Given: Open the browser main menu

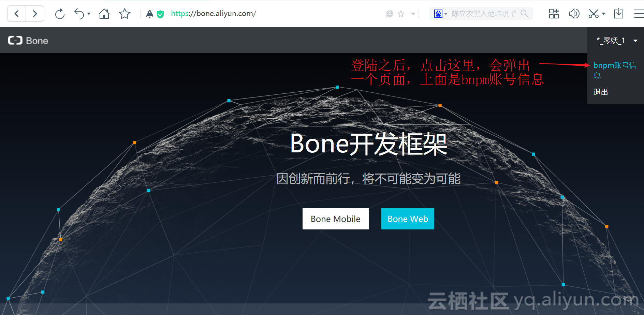Looking at the screenshot, I should [x=639, y=14].
